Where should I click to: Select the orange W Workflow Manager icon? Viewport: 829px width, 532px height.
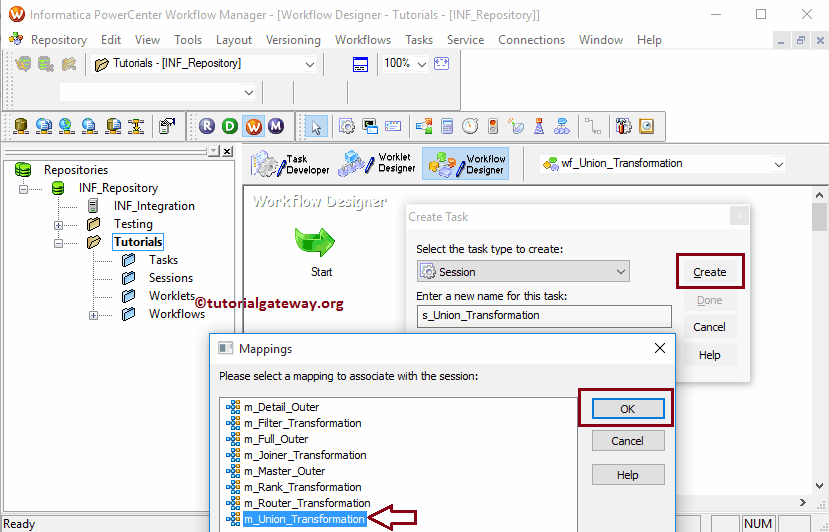tap(253, 126)
